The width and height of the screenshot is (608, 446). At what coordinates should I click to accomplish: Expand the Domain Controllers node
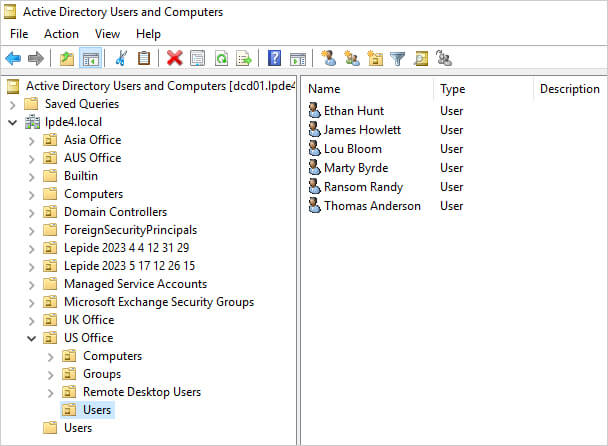tap(31, 213)
